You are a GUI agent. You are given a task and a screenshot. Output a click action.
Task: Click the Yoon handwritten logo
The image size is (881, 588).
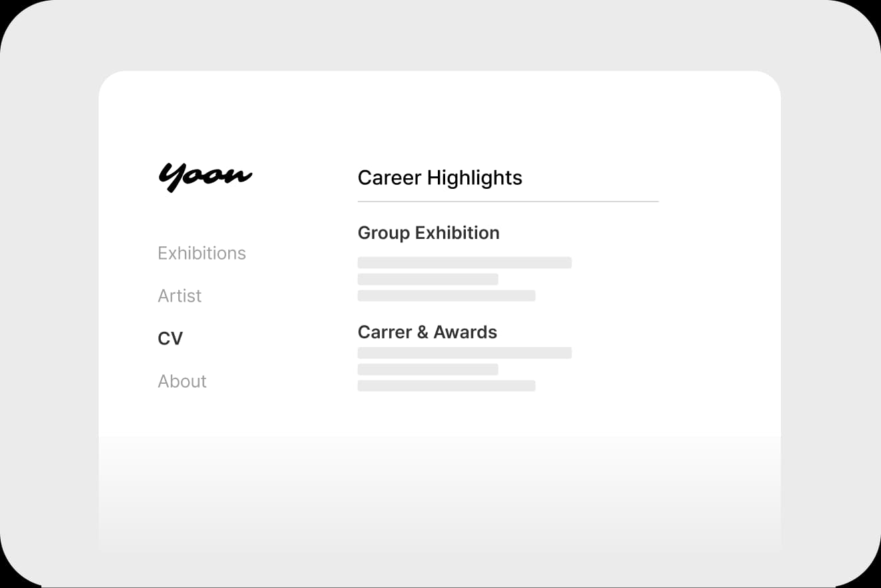(x=204, y=177)
